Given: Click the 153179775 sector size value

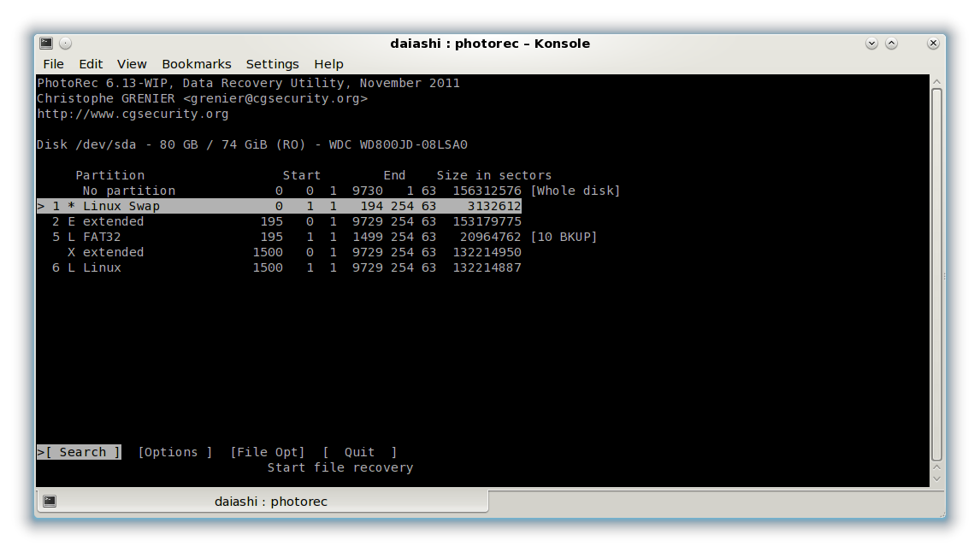Looking at the screenshot, I should click(x=487, y=221).
